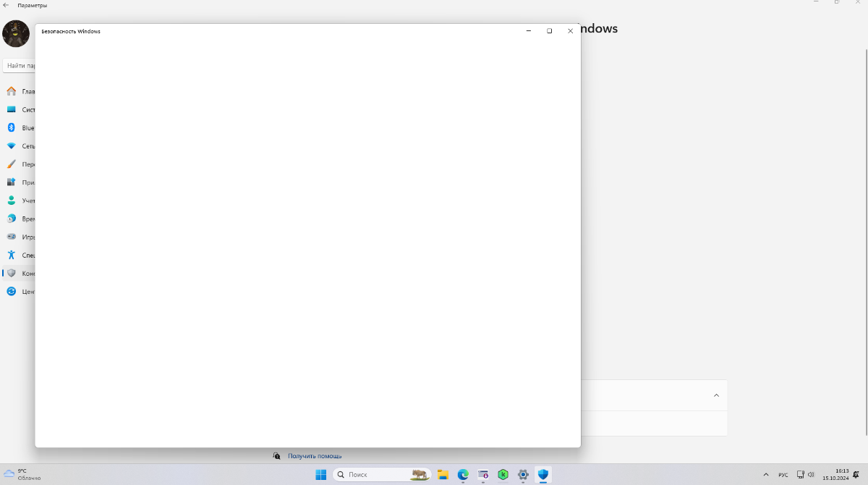Open Network and internet settings
Screen dimensions: 868x485
point(12,145)
